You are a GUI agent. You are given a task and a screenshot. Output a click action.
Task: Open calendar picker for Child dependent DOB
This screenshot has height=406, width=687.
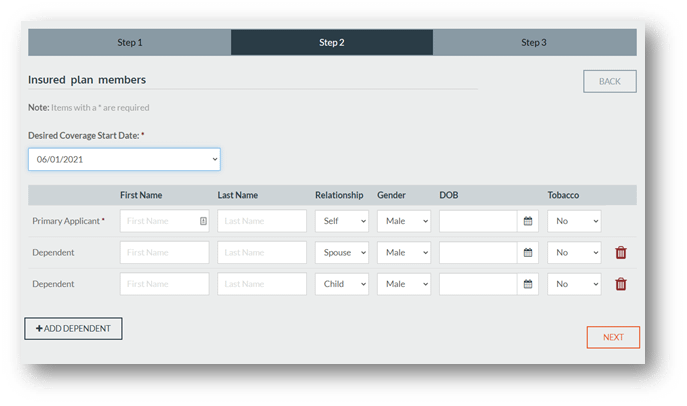pos(528,284)
